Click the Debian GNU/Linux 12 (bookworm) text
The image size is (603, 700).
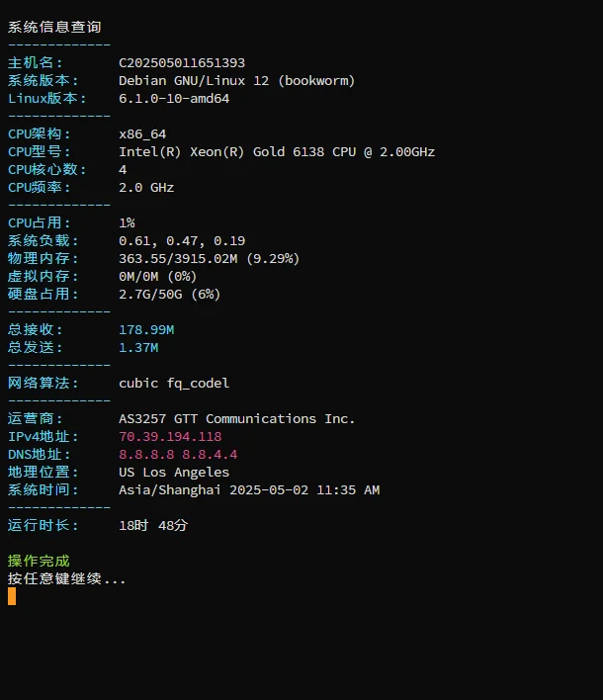coord(237,81)
